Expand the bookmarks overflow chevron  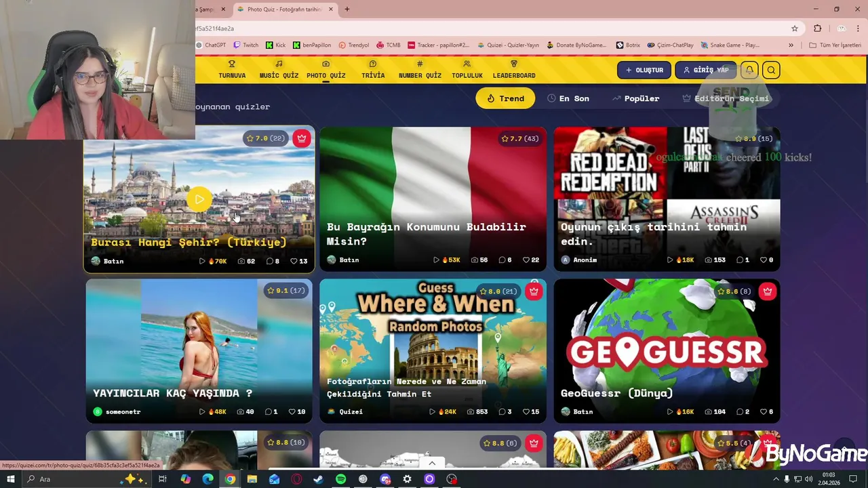[791, 45]
